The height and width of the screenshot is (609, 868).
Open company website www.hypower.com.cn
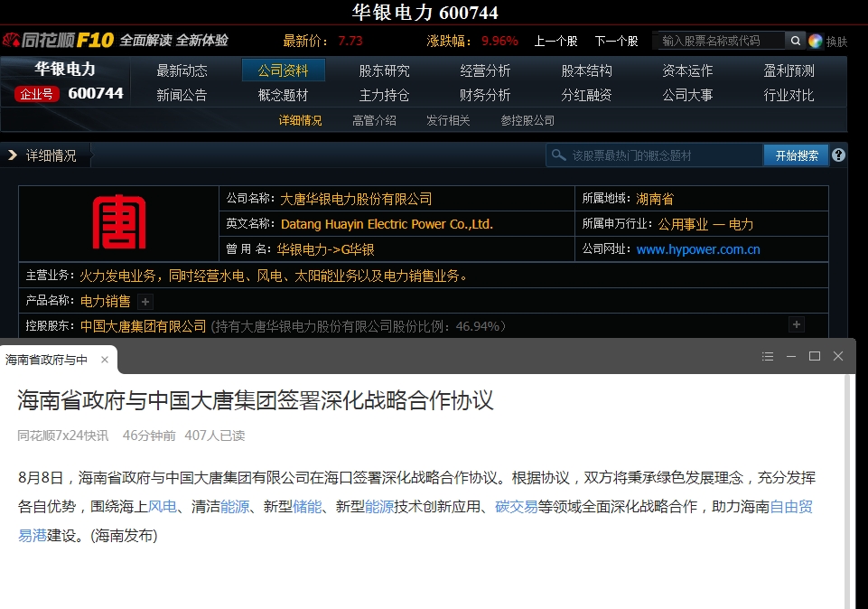[x=698, y=249]
